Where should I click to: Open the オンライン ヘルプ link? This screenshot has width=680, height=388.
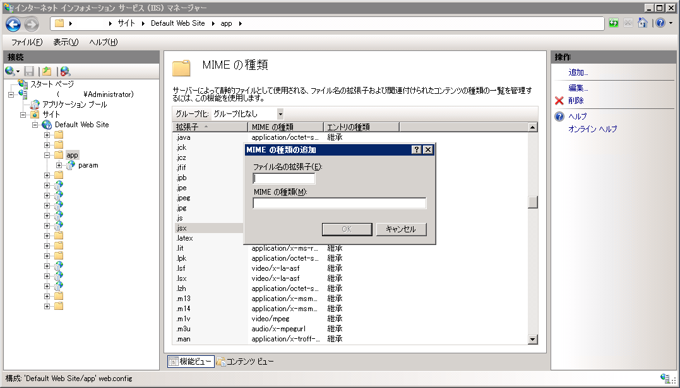[x=592, y=129]
